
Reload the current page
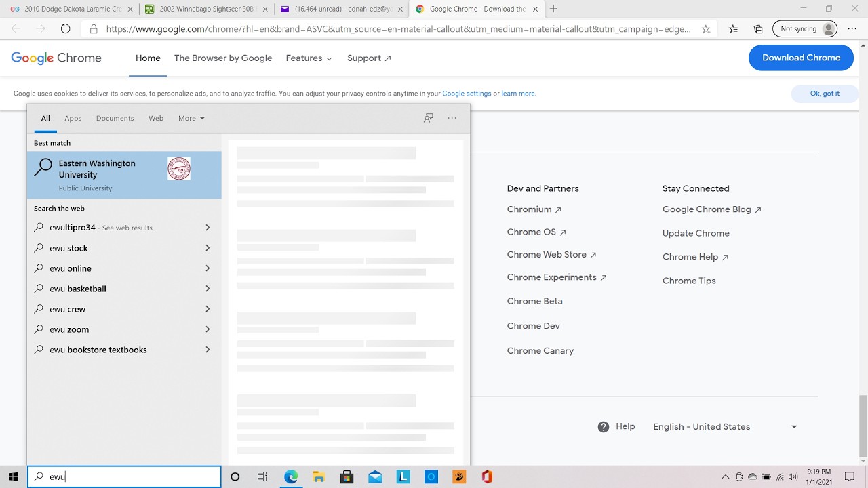pyautogui.click(x=65, y=29)
